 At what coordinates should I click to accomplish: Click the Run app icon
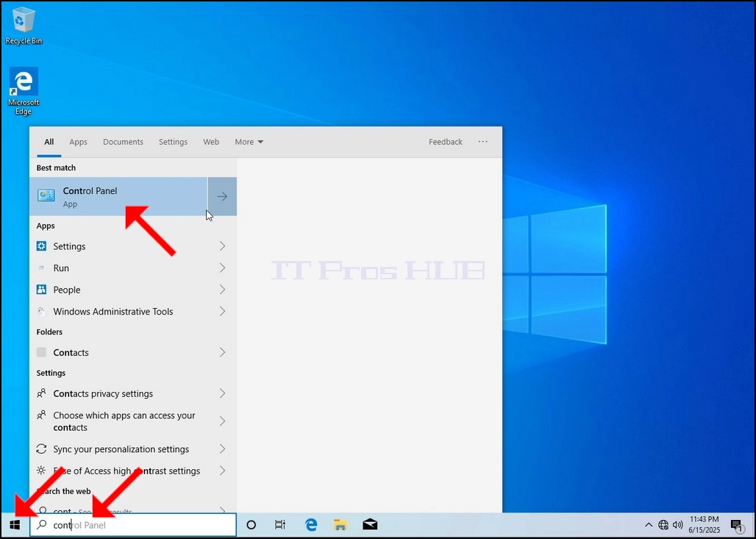(x=41, y=268)
